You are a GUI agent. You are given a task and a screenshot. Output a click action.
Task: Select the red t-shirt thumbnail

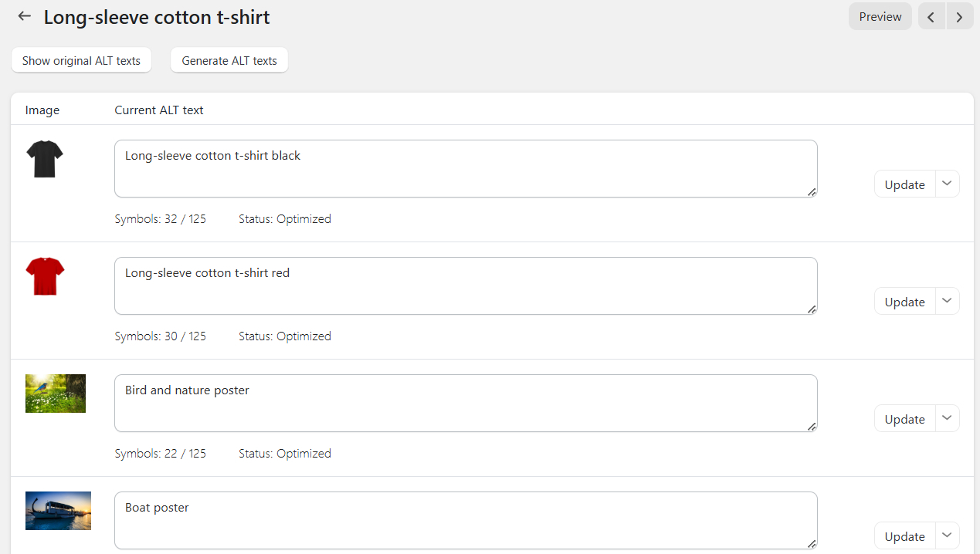pos(45,276)
